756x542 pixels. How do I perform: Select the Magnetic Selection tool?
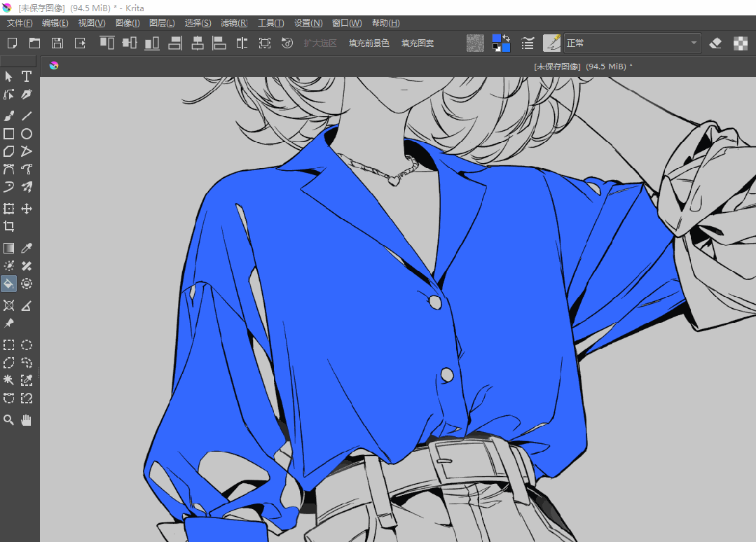pos(27,398)
